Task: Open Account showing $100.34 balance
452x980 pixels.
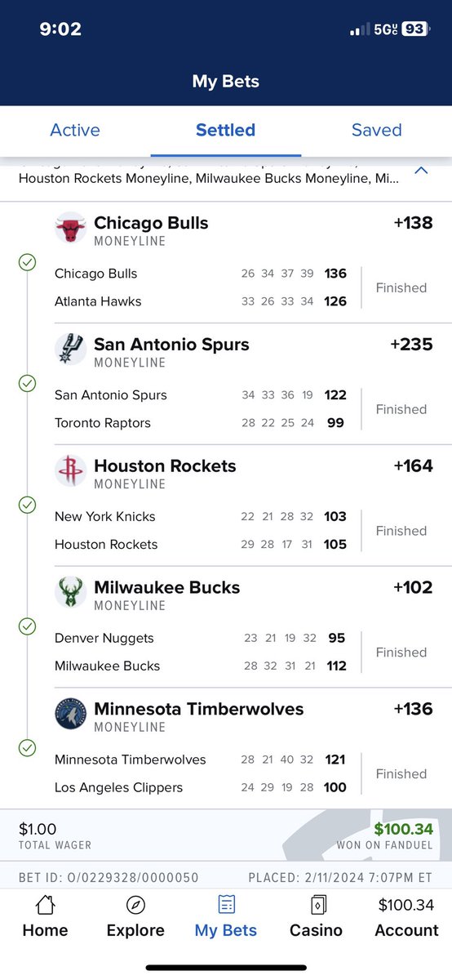Action: tap(406, 917)
